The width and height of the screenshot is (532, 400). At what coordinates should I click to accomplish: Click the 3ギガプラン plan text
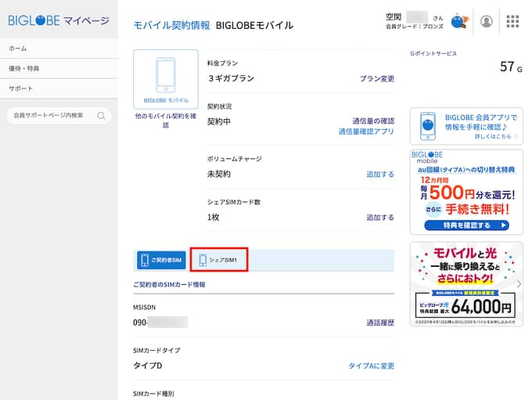click(x=231, y=78)
